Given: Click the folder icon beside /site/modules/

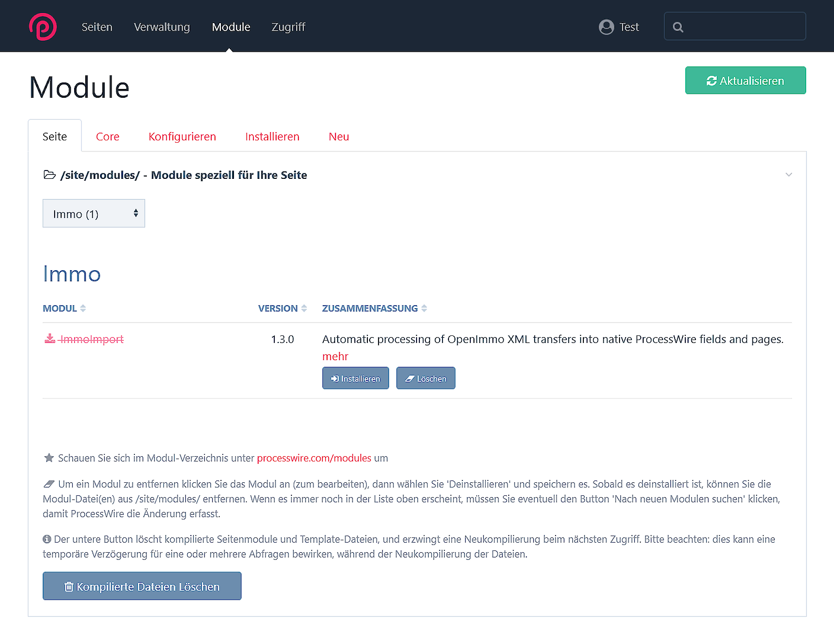Looking at the screenshot, I should (x=50, y=175).
